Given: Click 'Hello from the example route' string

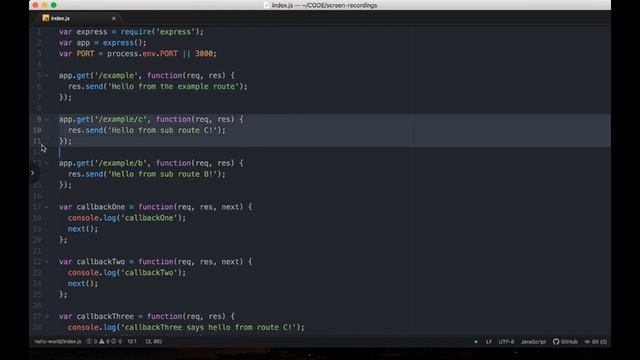Looking at the screenshot, I should coord(173,87).
